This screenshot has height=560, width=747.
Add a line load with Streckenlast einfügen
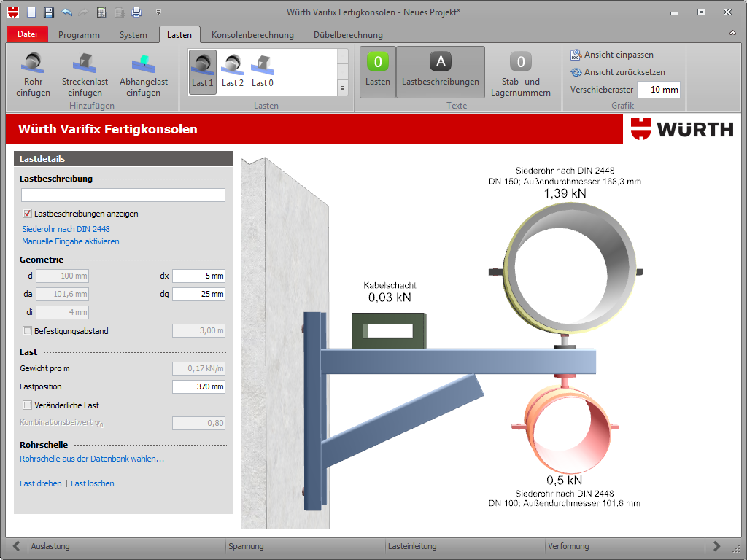tap(85, 74)
